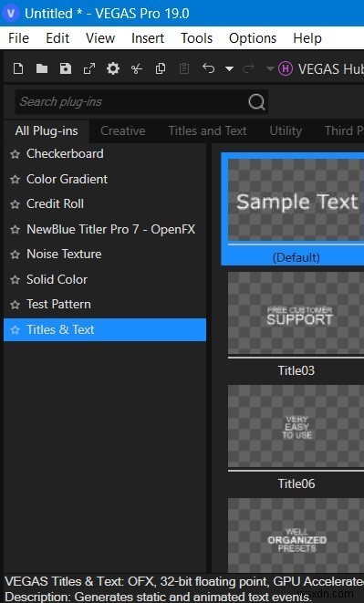The image size is (364, 603).
Task: Select the (Default) Sample Text preset
Action: 296,200
